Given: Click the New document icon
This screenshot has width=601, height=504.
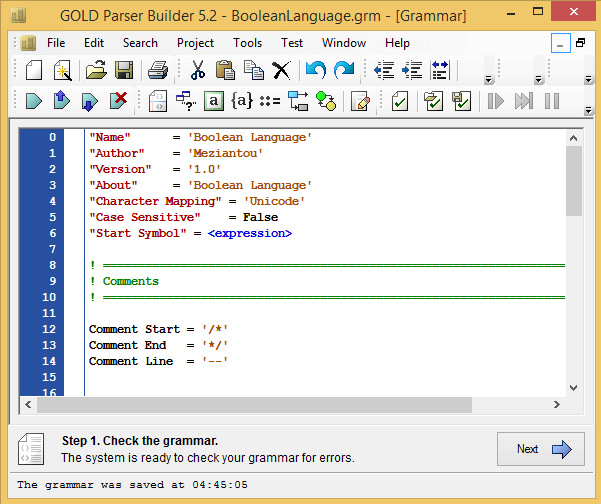Looking at the screenshot, I should point(34,70).
